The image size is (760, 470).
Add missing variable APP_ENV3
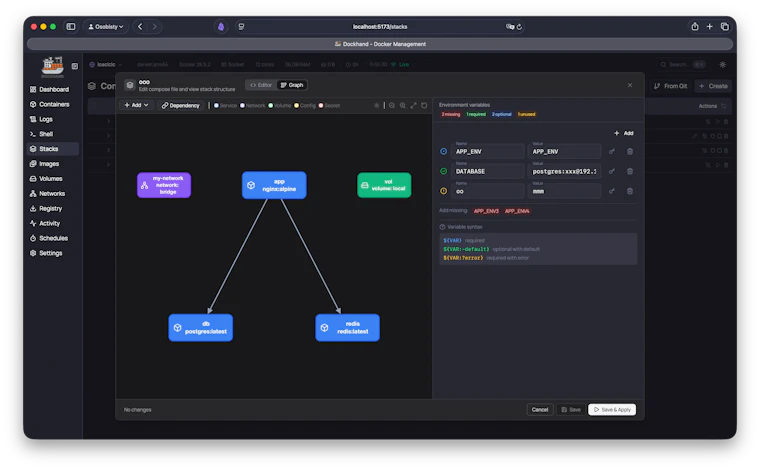click(486, 211)
